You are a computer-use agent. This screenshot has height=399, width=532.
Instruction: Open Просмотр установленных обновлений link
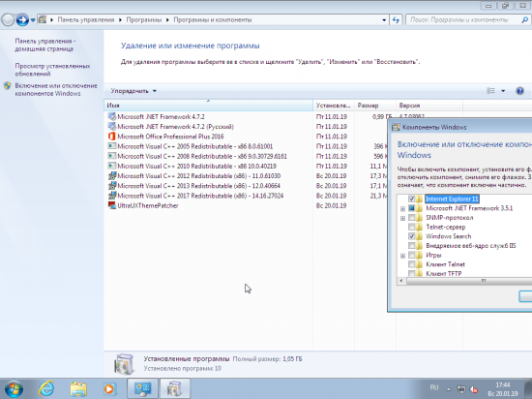52,70
